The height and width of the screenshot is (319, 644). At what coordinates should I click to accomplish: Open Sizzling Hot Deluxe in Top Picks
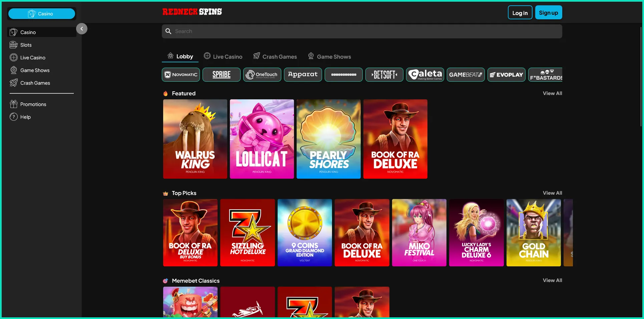tap(248, 233)
